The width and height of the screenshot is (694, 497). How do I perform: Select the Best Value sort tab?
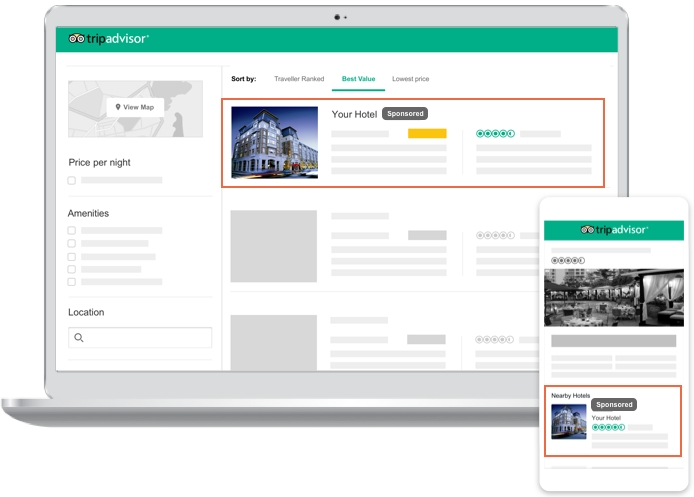click(x=358, y=78)
